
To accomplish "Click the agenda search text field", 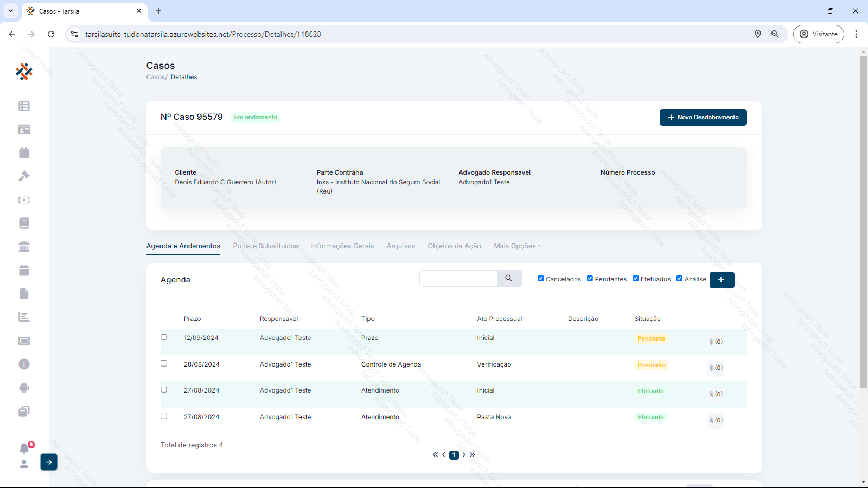I will click(x=458, y=278).
